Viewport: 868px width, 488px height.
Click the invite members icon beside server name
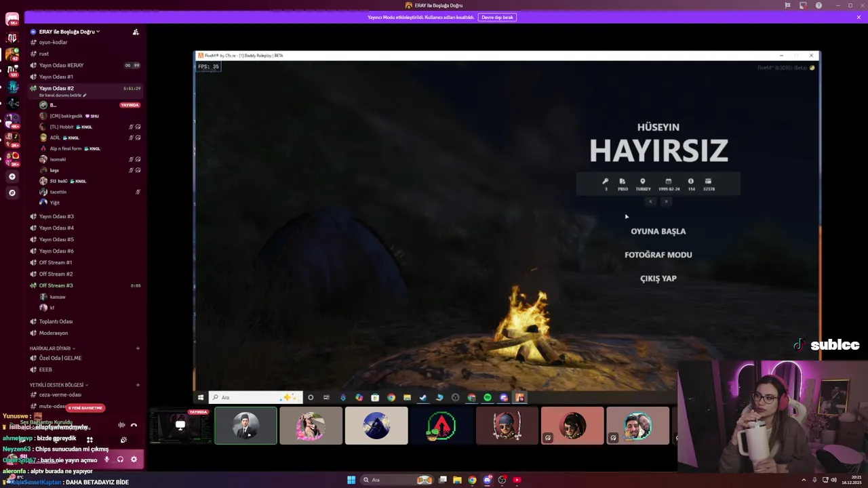136,32
